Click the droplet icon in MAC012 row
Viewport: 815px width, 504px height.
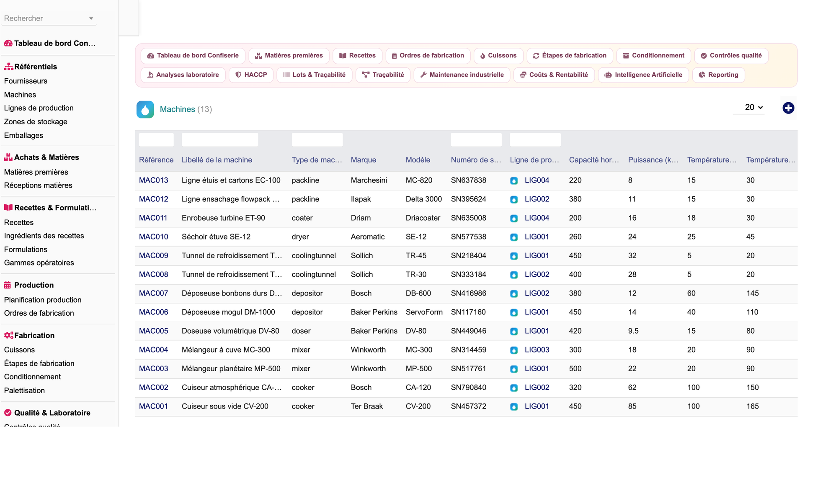(514, 200)
